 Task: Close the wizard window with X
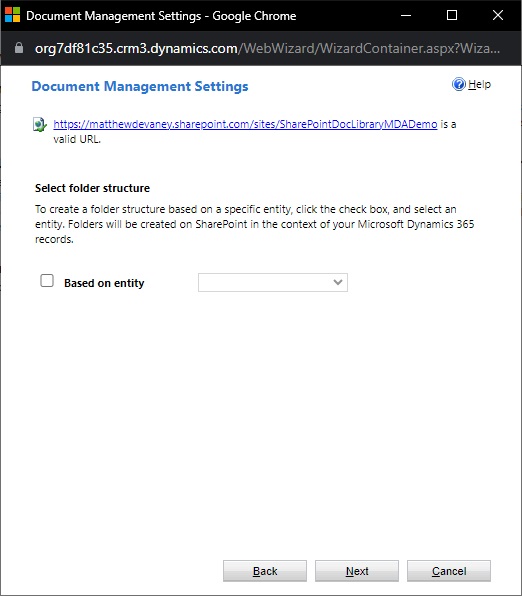498,15
